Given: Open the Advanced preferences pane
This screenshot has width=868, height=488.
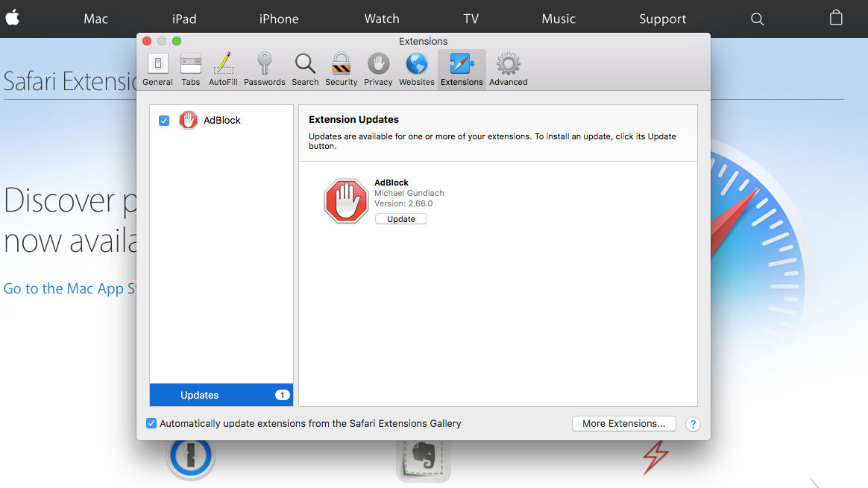Looking at the screenshot, I should pos(508,70).
